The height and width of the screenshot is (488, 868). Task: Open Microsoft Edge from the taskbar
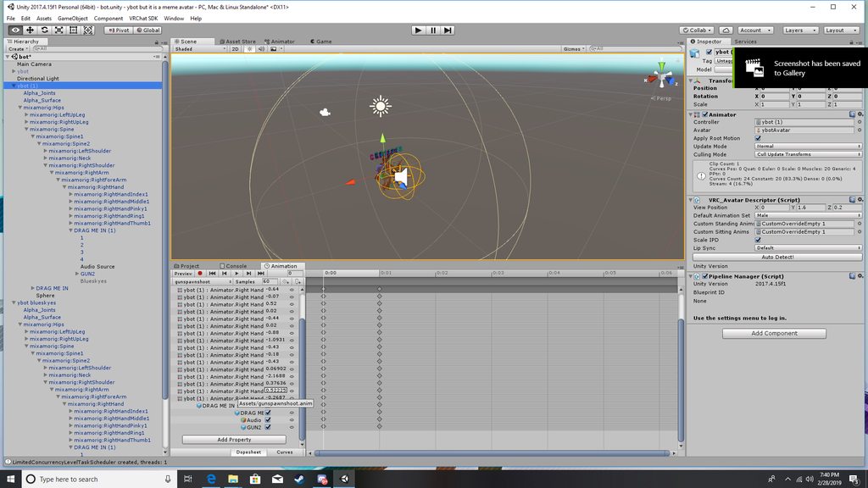click(211, 479)
